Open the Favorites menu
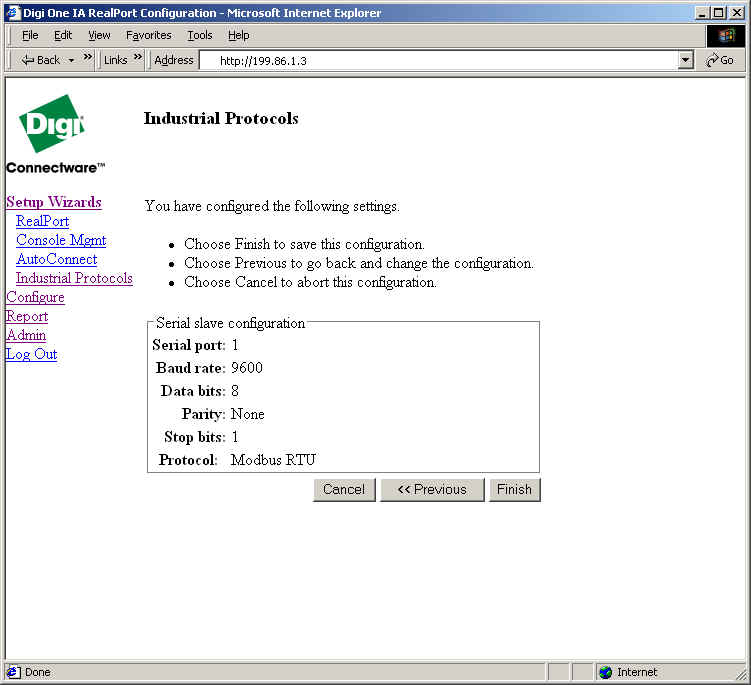 148,35
